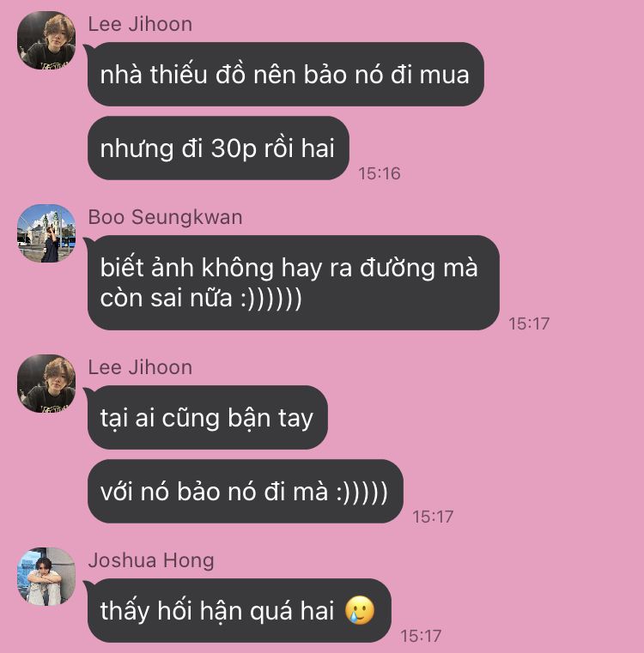
Task: Select message 'biết ảnh không hay ra đường mà còn sai nữa'
Action: [294, 283]
